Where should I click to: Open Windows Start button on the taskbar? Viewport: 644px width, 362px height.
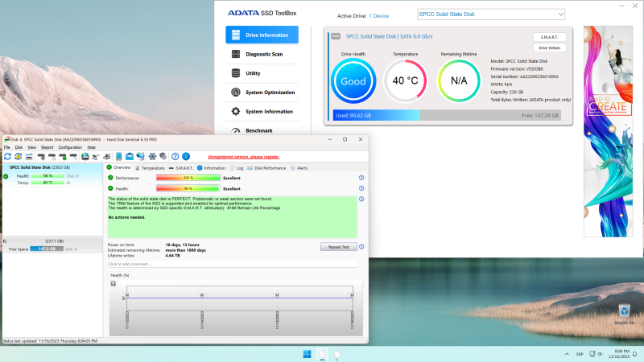[307, 354]
